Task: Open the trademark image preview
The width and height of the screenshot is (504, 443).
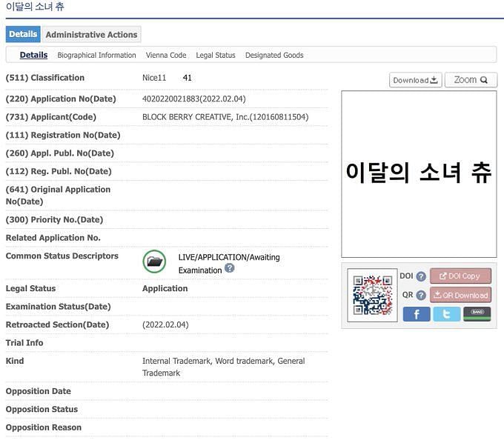Action: coord(419,174)
